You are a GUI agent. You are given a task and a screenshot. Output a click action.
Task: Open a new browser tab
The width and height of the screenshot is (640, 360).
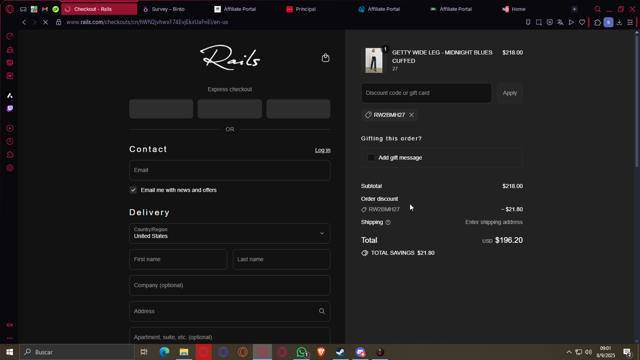pos(574,9)
